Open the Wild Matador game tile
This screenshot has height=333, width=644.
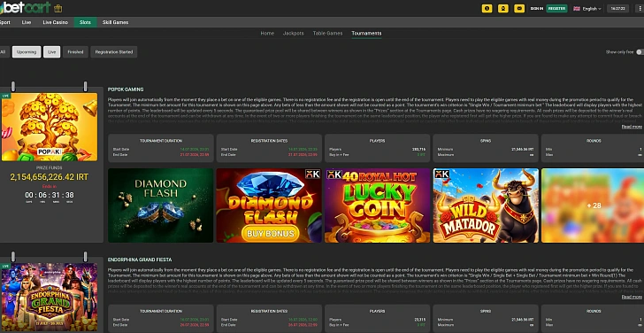[x=486, y=205]
